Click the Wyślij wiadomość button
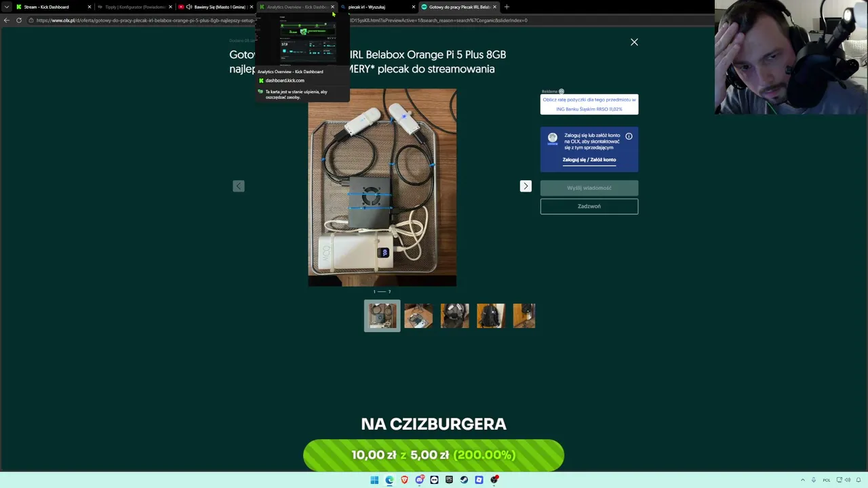868x488 pixels. [589, 188]
